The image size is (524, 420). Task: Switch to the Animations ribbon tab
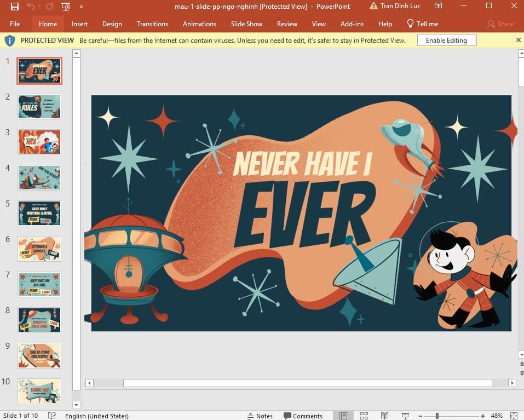pos(199,24)
